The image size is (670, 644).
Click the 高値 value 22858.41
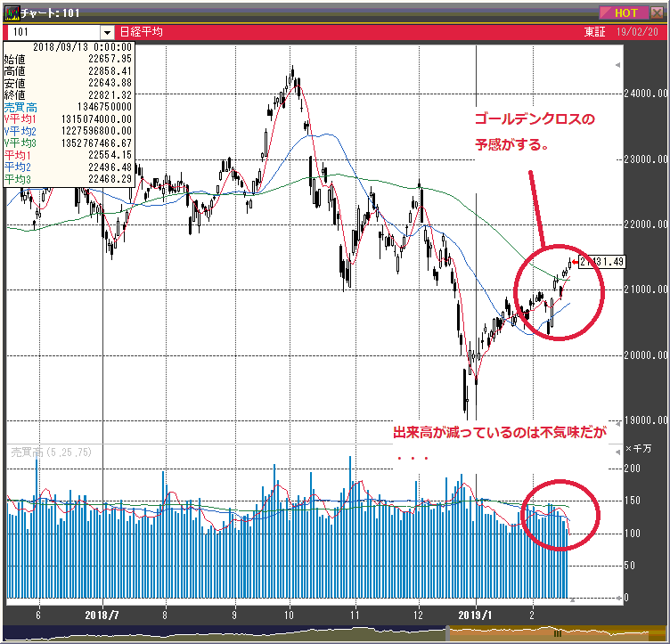[110, 71]
